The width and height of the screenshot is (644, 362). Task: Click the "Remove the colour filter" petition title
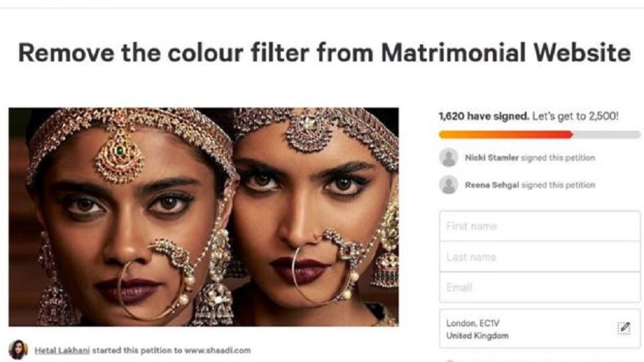pos(324,52)
